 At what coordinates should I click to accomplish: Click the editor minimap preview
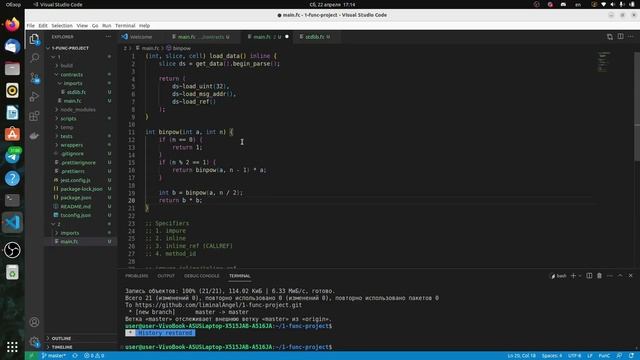[x=604, y=61]
